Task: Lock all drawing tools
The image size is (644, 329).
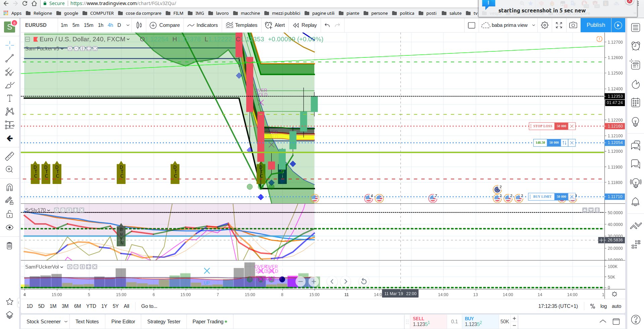Action: click(x=10, y=214)
